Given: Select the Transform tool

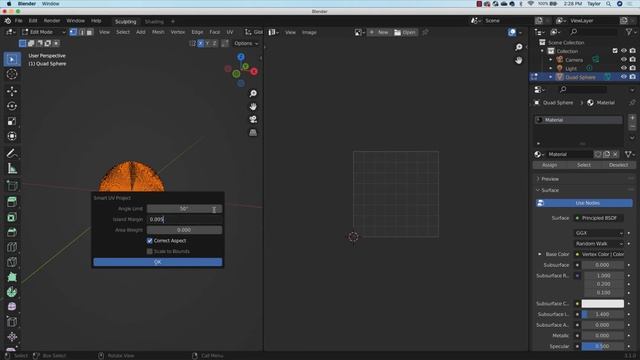Looking at the screenshot, I should [12, 136].
